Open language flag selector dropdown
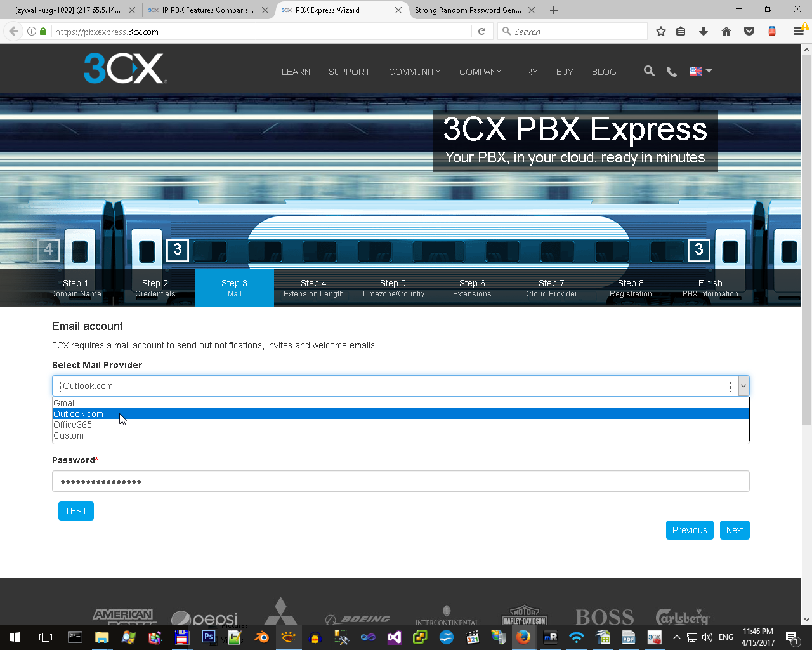 tap(701, 71)
